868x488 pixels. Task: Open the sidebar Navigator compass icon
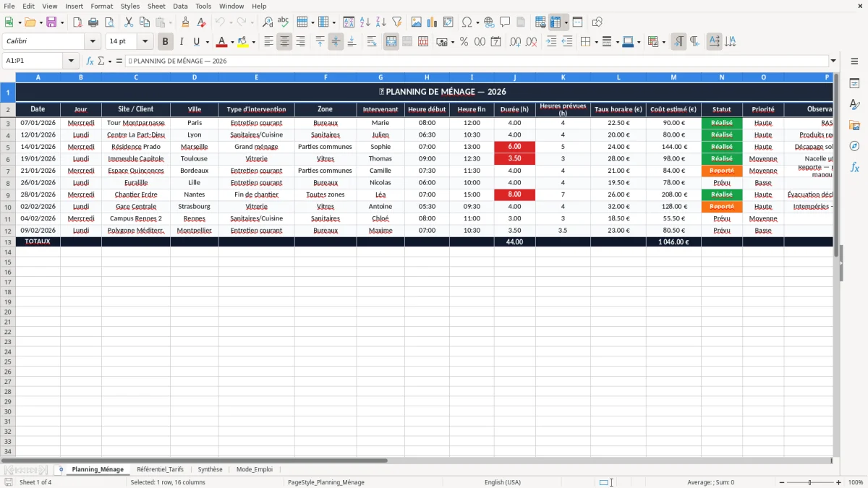click(854, 146)
